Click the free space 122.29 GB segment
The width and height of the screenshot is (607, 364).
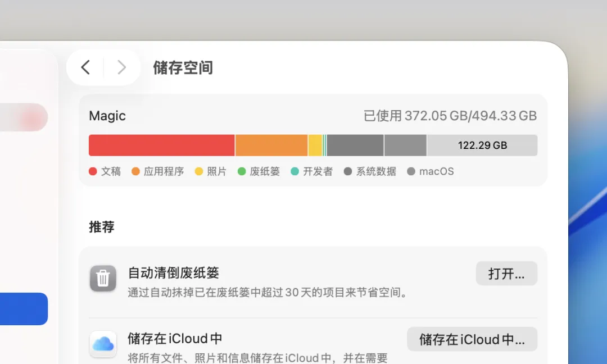click(482, 145)
